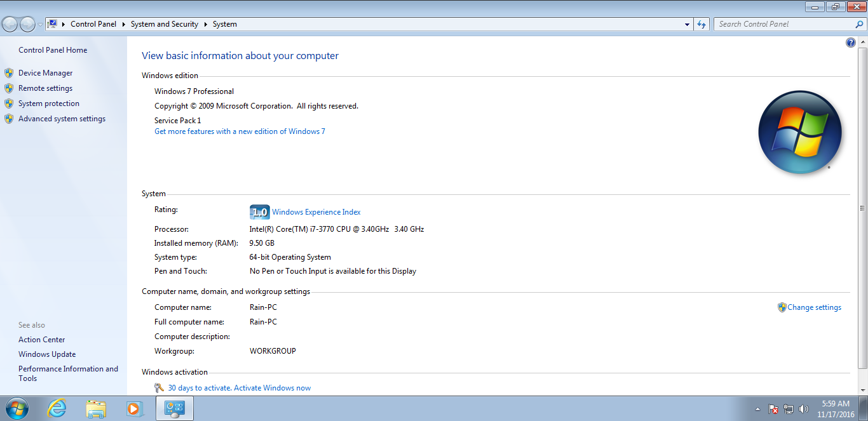
Task: Click the Service Pack 1 text
Action: pyautogui.click(x=177, y=121)
